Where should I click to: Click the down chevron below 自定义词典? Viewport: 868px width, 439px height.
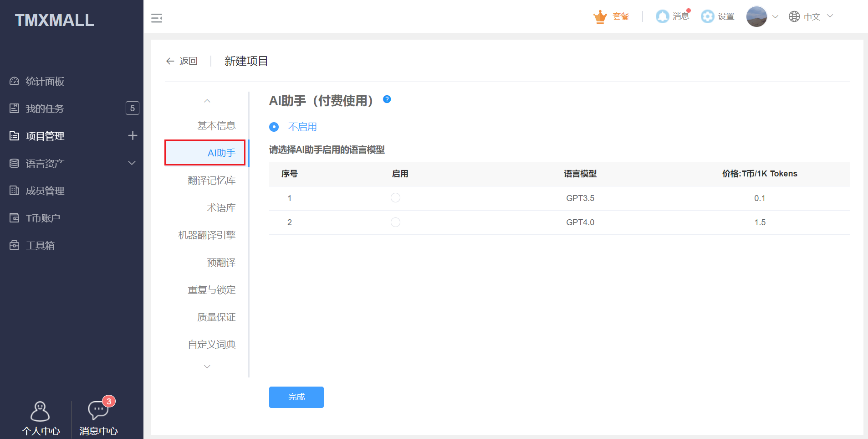[207, 366]
